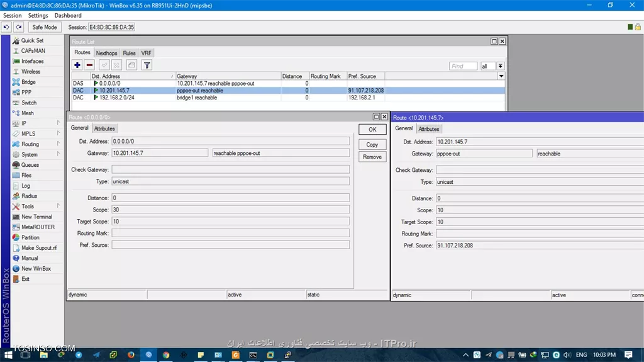Open the Log viewer
The width and height of the screenshot is (644, 362).
(x=25, y=186)
